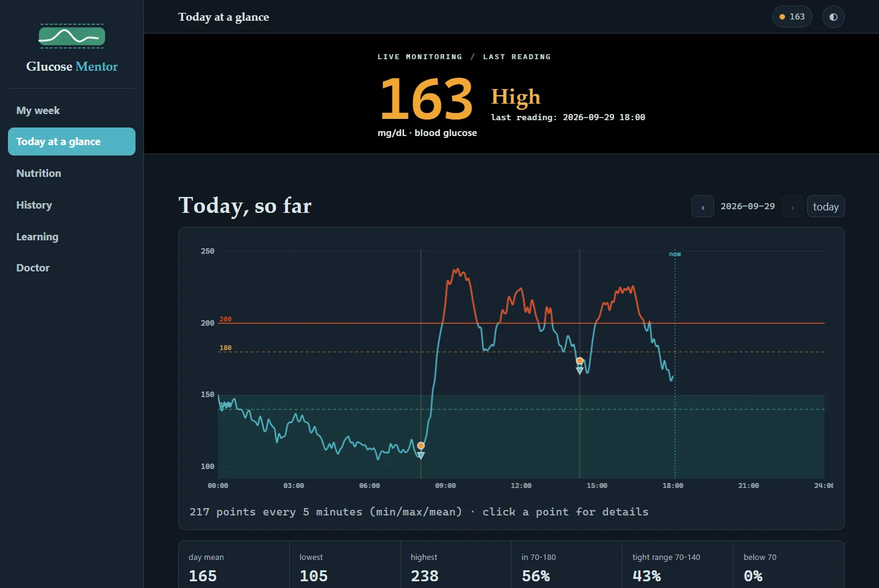Click the 'Glucose Mentor' brand name
879x588 pixels.
click(x=72, y=66)
